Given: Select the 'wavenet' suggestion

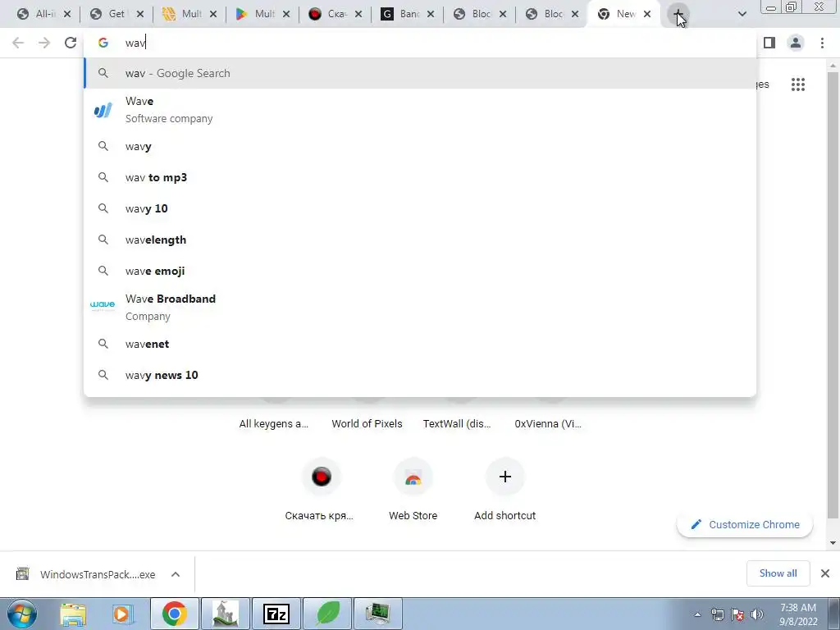Looking at the screenshot, I should coord(420,344).
